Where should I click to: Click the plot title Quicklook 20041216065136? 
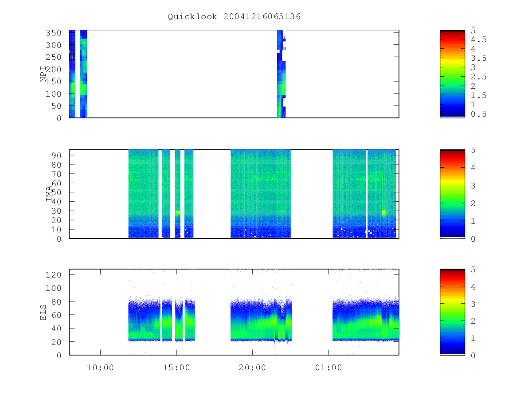coord(234,17)
